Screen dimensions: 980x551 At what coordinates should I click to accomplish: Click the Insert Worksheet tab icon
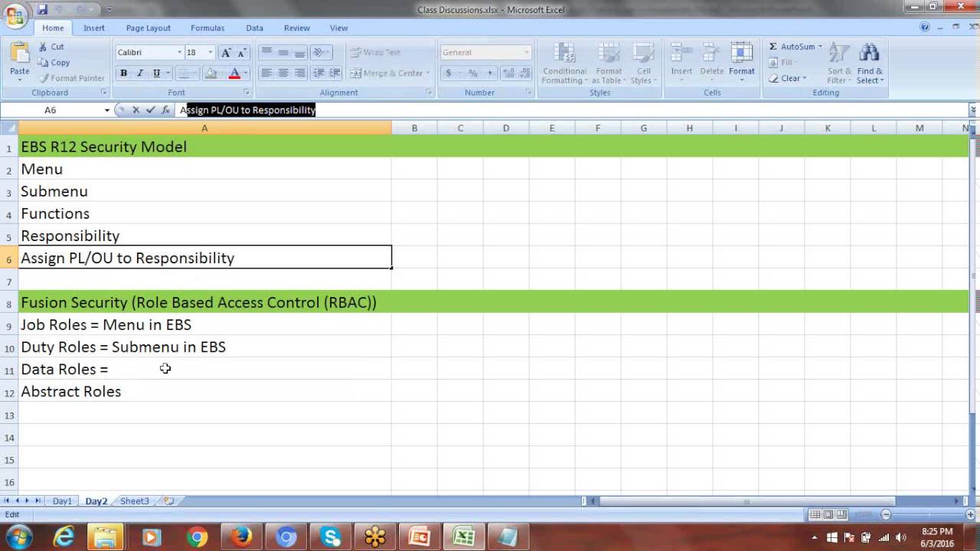(168, 501)
